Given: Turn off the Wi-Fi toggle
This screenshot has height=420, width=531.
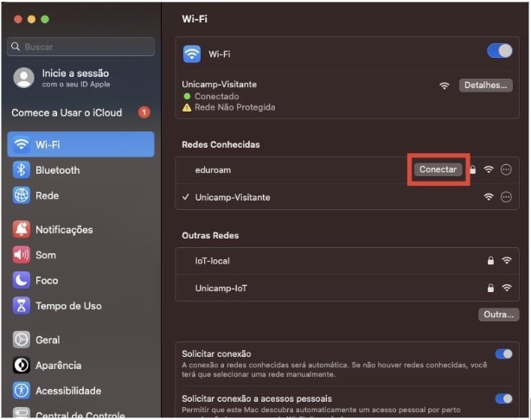Looking at the screenshot, I should pyautogui.click(x=500, y=51).
